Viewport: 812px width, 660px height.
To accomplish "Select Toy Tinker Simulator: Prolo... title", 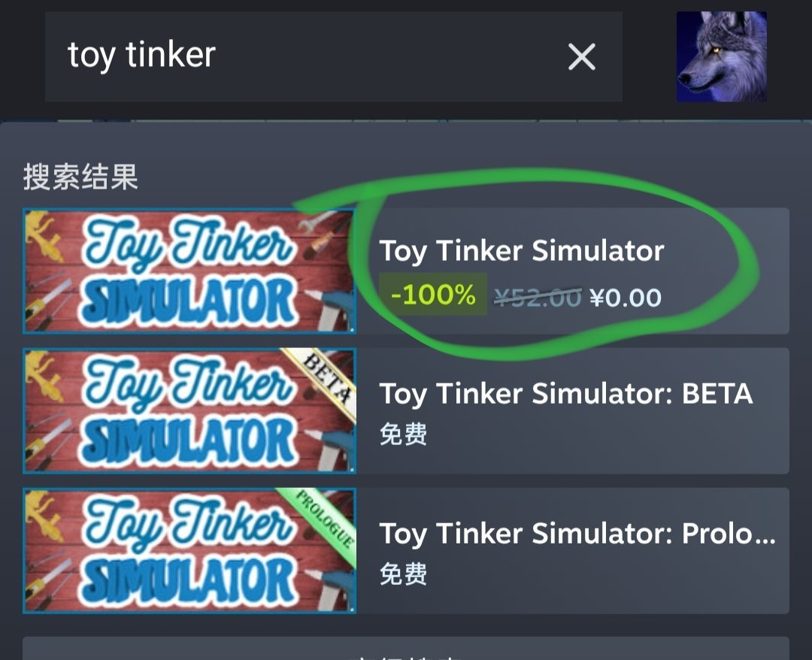I will click(577, 534).
